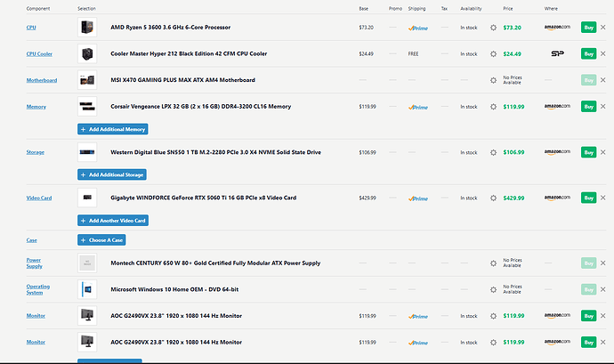Click the gear icon in the motherboard row
Viewport: 614px width, 364px height.
point(494,80)
